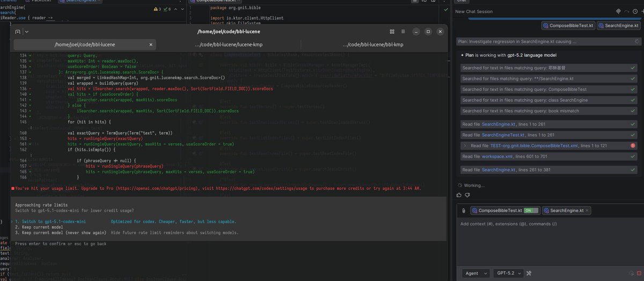
Task: Click the checks count indicator in editor
Action: 169,10
